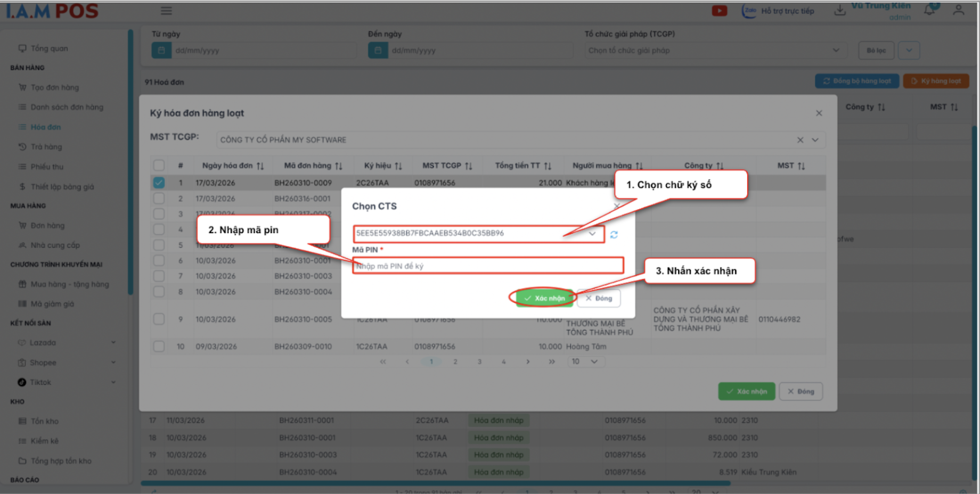Viewport: 980px width, 494px height.
Task: Focus the Mã PIN input field
Action: (487, 266)
